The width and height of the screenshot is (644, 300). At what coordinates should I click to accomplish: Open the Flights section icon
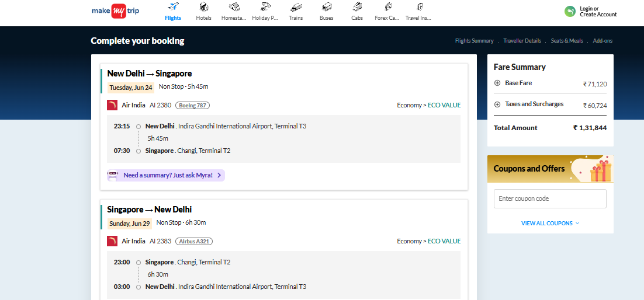click(x=174, y=7)
